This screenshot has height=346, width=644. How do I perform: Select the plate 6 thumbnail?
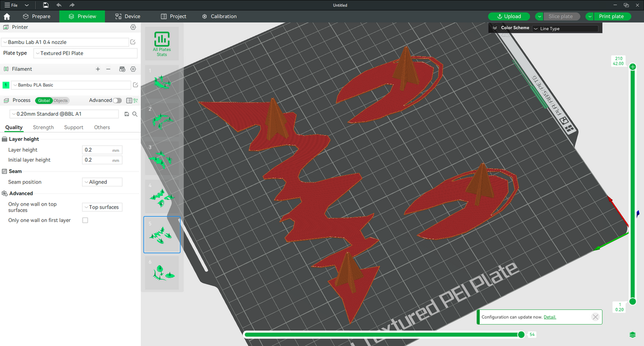[162, 272]
